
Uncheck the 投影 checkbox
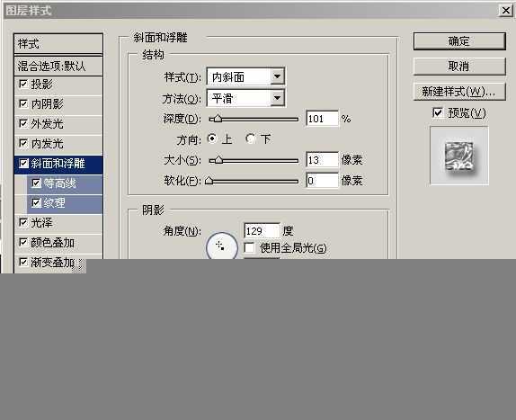[x=23, y=84]
